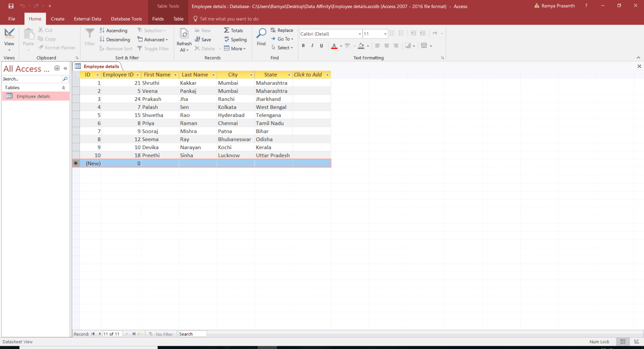The height and width of the screenshot is (349, 644).
Task: Sort records Ascending
Action: 114,30
